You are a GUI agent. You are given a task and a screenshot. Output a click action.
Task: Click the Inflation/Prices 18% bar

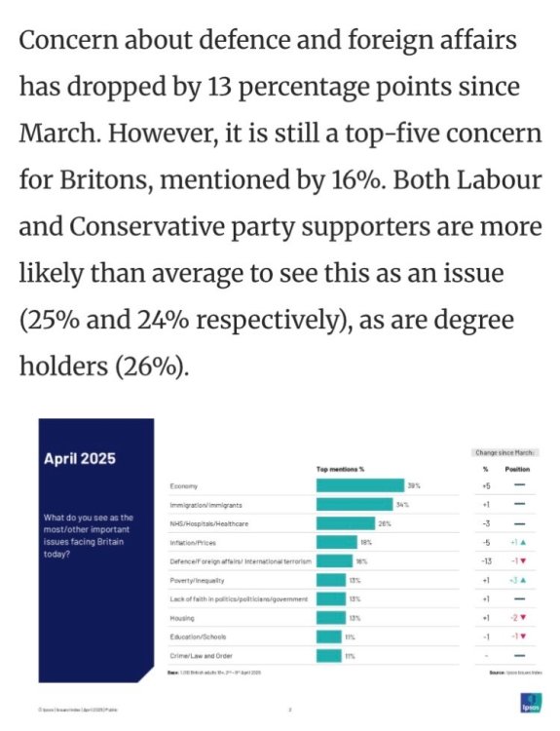click(336, 542)
